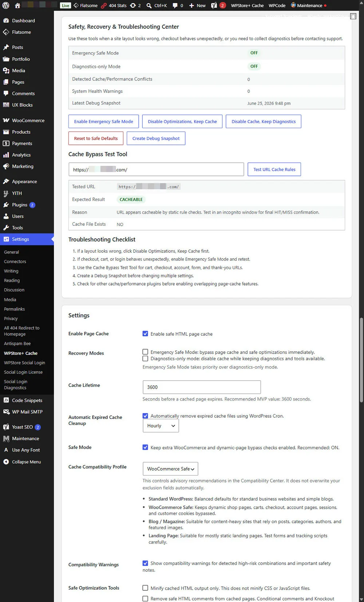
Task: Click the UX Blocks icon
Action: point(6,105)
